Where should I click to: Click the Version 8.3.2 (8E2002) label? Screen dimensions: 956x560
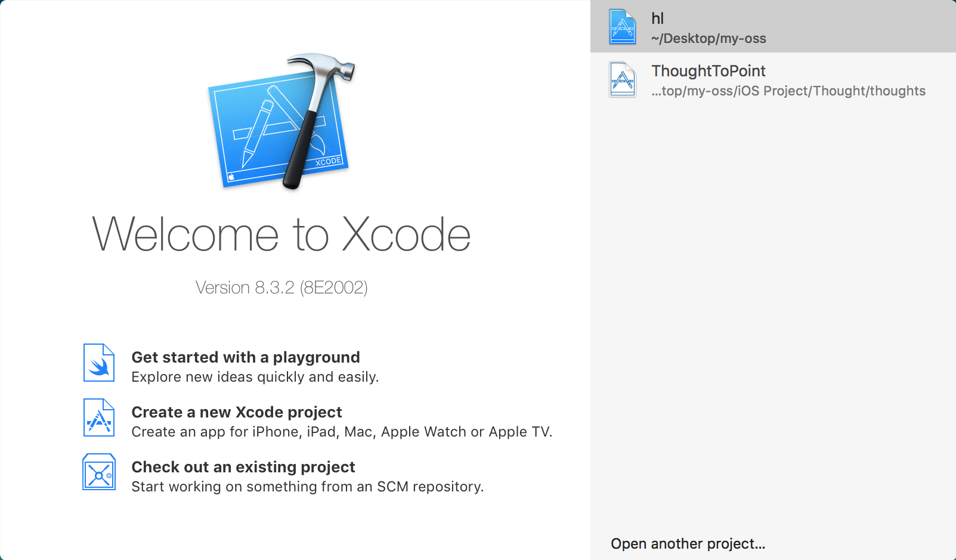click(281, 287)
